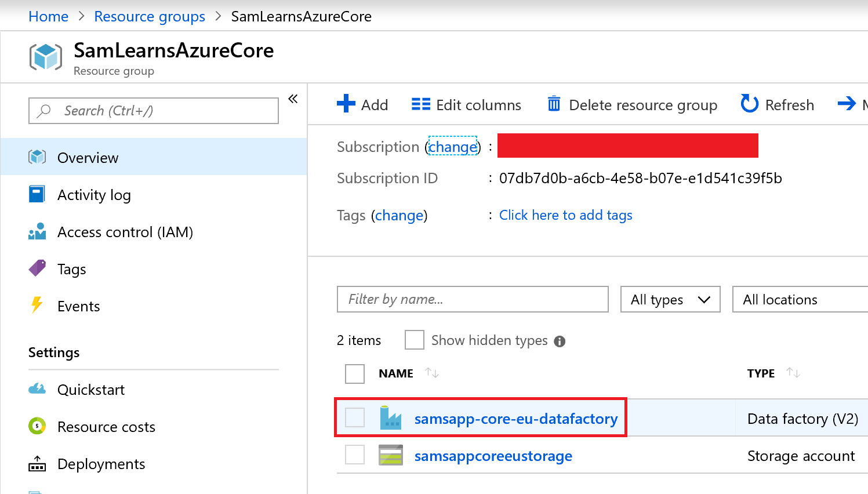Collapse the sidebar using double chevron
Screen dimensions: 868x494
coord(293,99)
